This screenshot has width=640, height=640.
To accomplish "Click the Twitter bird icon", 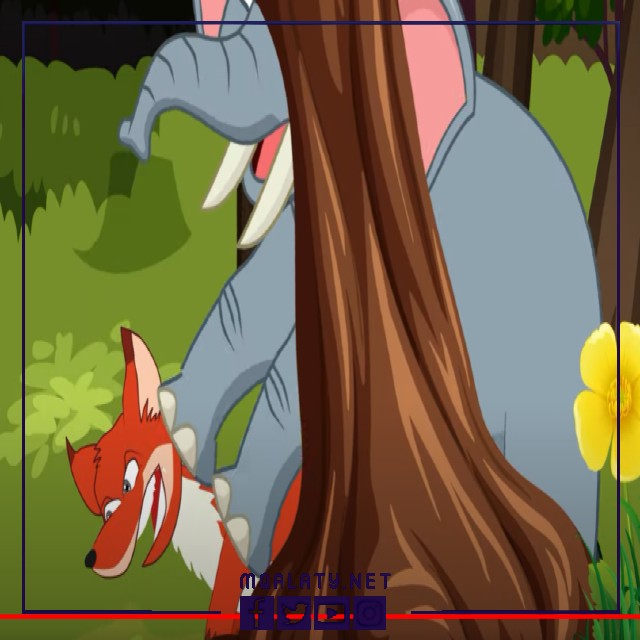I will pos(294,613).
